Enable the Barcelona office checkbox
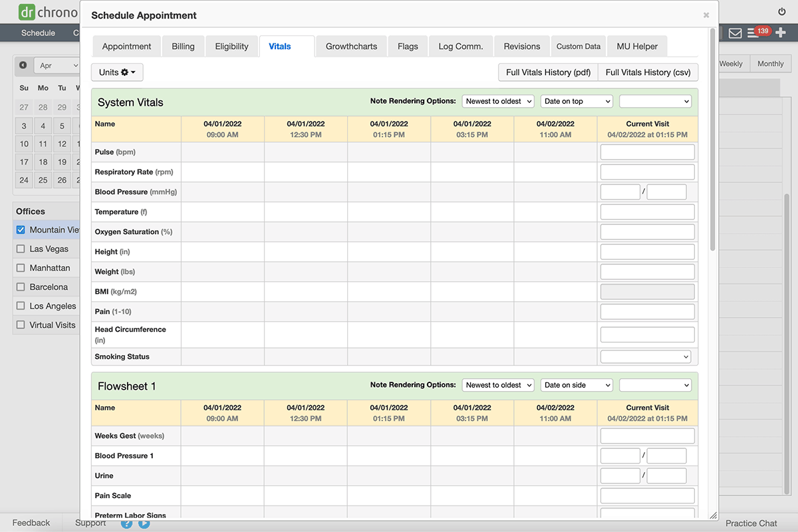The height and width of the screenshot is (532, 798). pyautogui.click(x=21, y=287)
